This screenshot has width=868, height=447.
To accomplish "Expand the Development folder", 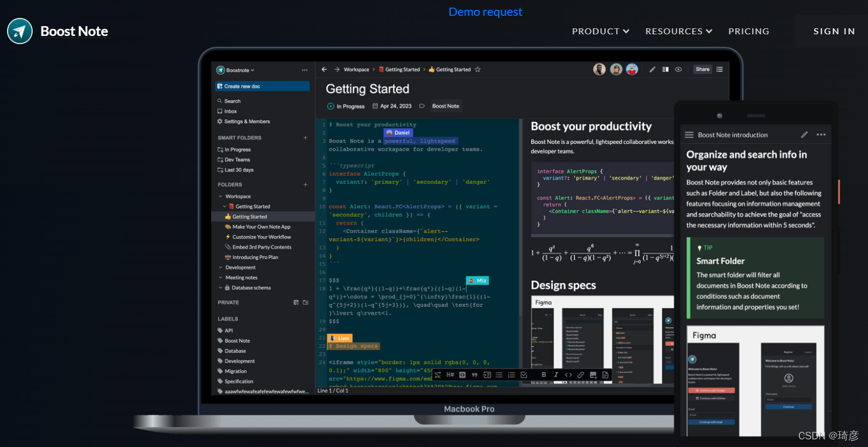I will [x=221, y=268].
